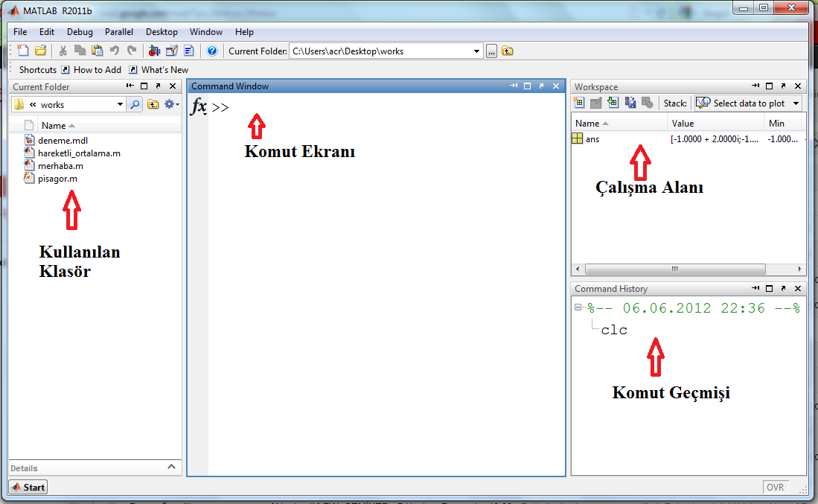The width and height of the screenshot is (818, 504).
Task: Click the Cut scissors icon
Action: pyautogui.click(x=63, y=51)
